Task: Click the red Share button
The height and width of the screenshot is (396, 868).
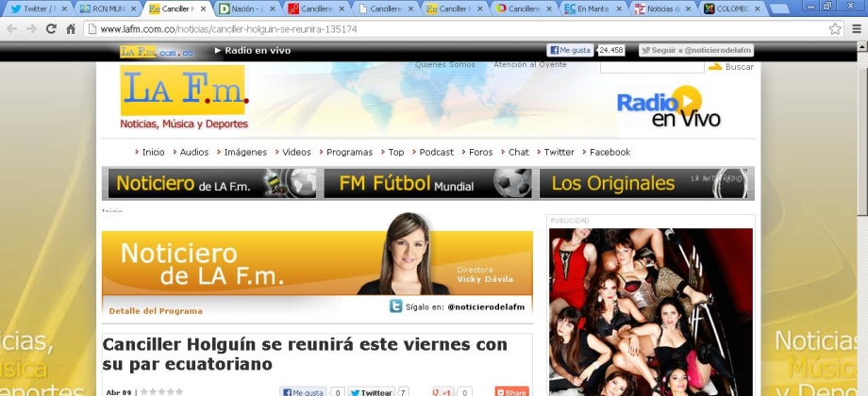Action: 511,392
